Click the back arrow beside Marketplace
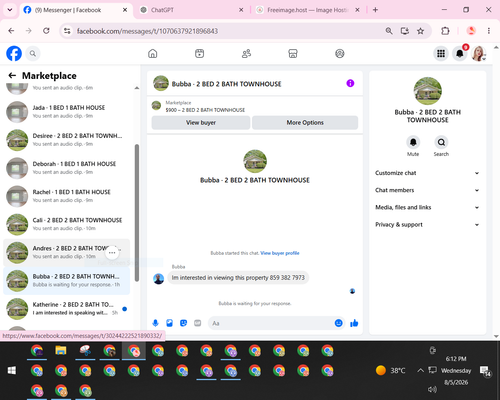 click(12, 76)
